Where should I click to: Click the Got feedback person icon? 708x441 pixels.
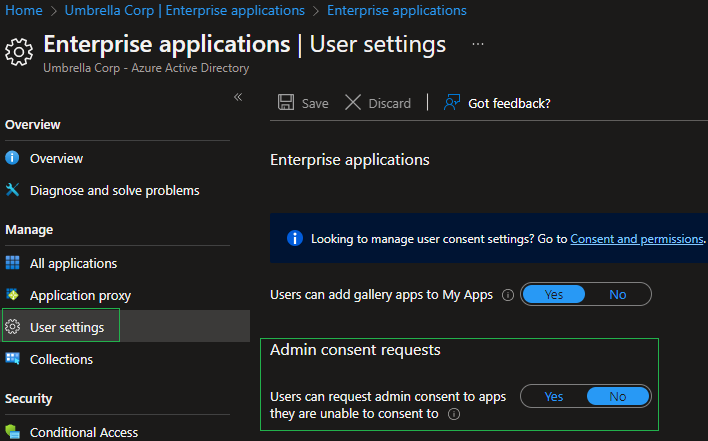point(452,102)
